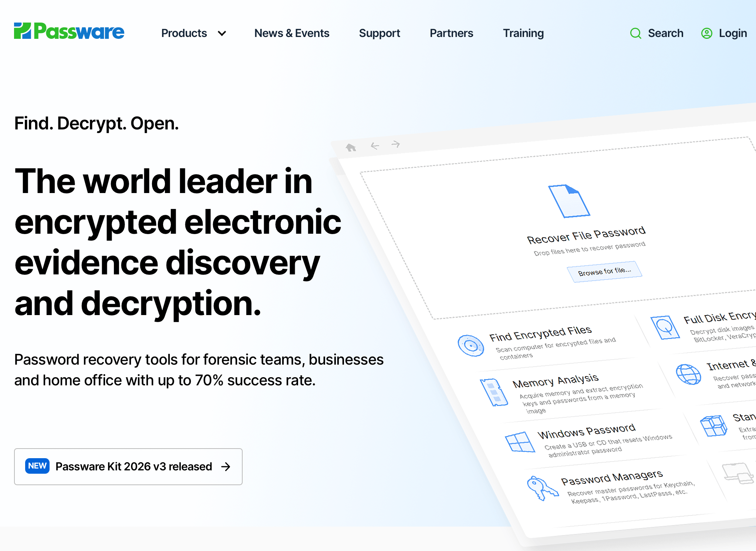756x551 pixels.
Task: Click the forward arrow in the app preview
Action: click(396, 144)
